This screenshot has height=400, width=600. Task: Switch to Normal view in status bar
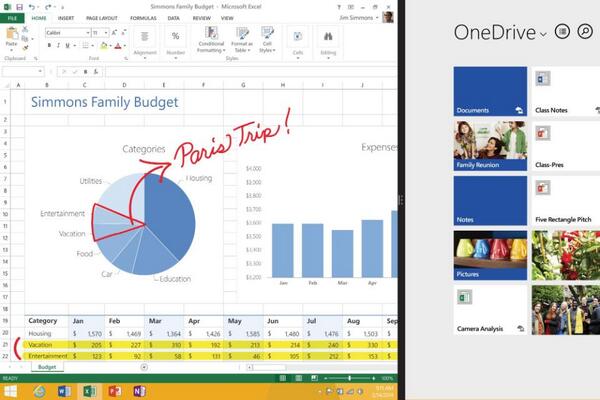282,378
